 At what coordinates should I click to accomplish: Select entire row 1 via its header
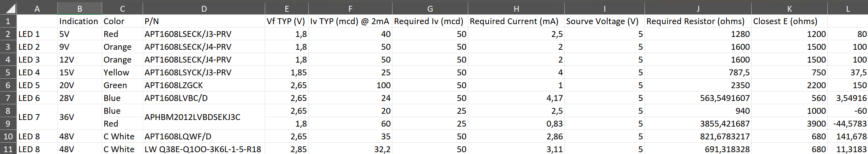click(x=8, y=21)
